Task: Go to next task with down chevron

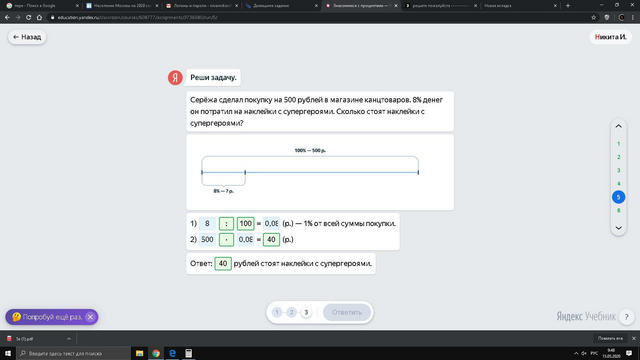Action: click(618, 228)
